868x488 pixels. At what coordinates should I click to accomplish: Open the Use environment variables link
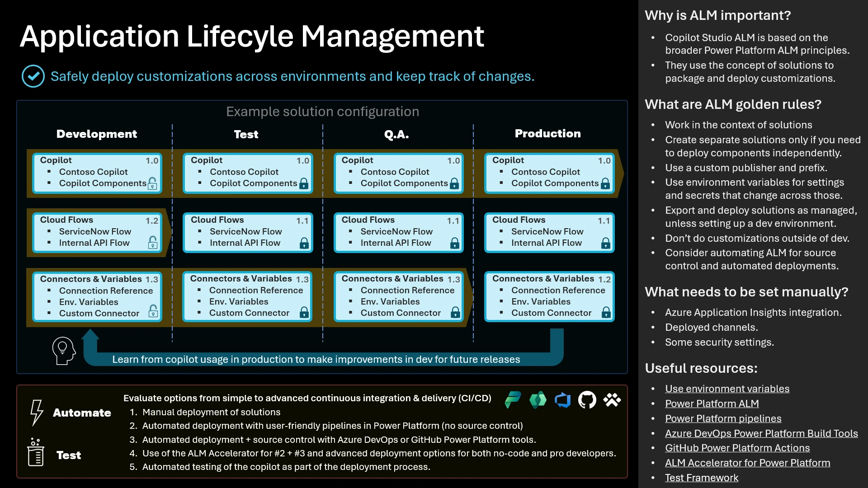tap(727, 389)
